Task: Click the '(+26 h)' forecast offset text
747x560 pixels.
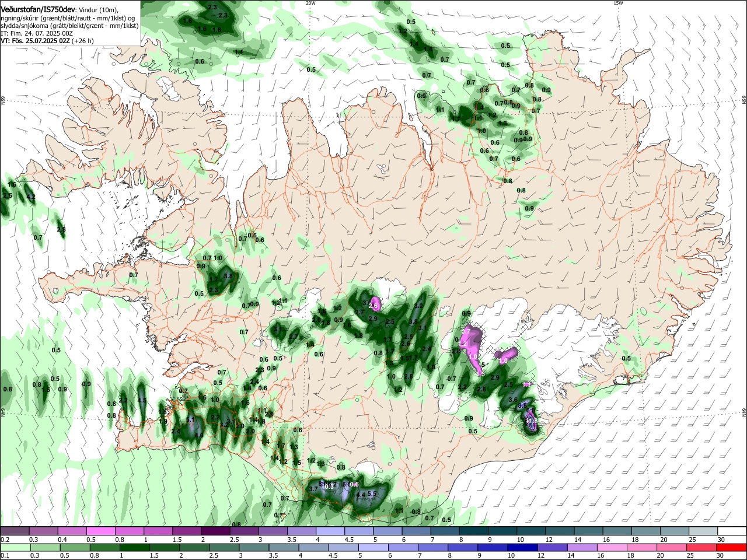Action: 83,41
